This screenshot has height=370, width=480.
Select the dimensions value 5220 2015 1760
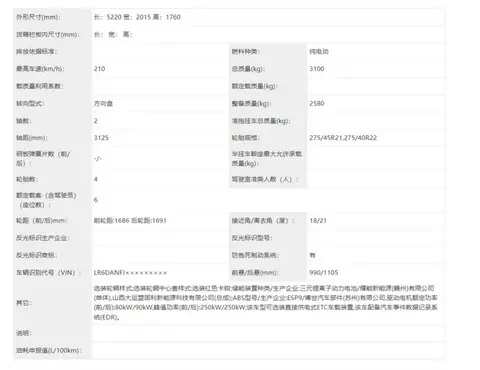tap(137, 17)
